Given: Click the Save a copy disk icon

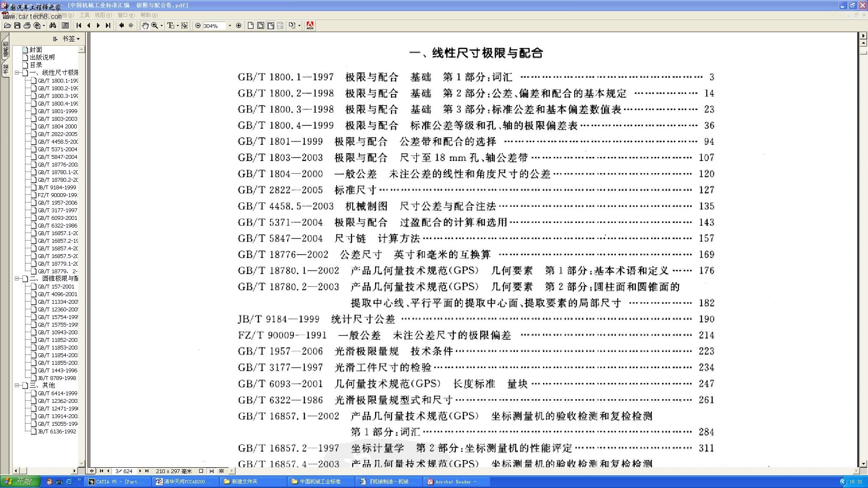Looking at the screenshot, I should point(17,26).
